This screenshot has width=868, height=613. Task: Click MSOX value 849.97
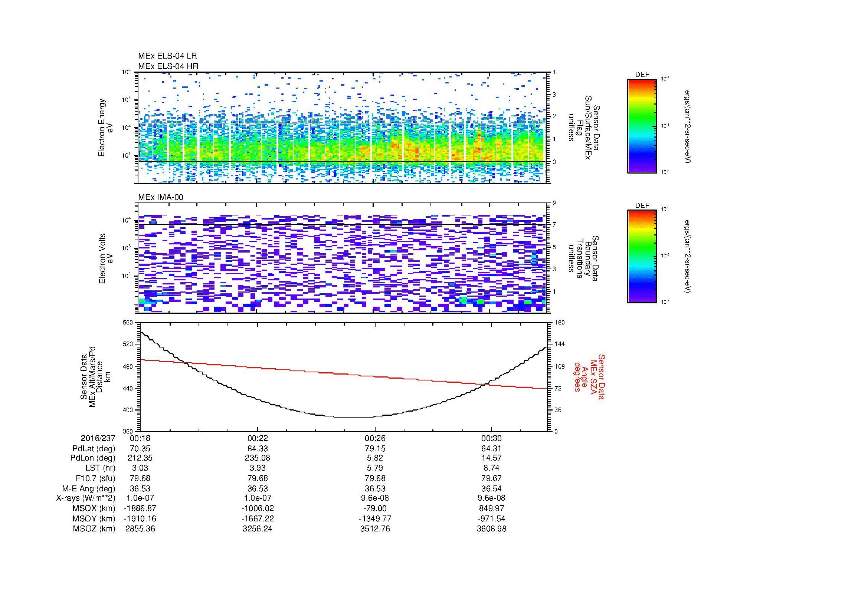pyautogui.click(x=491, y=508)
